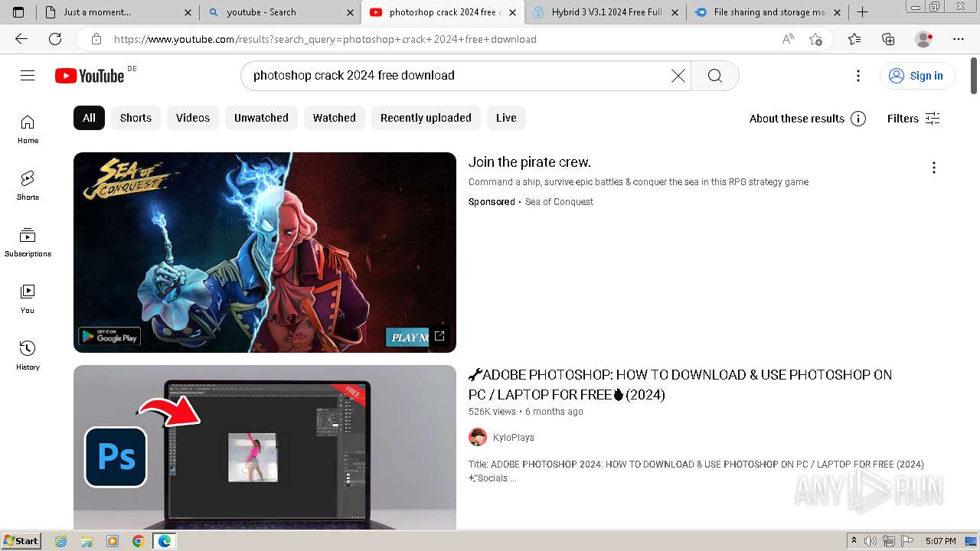Open the Windows Start menu
Viewport: 980px width, 551px height.
(x=21, y=541)
